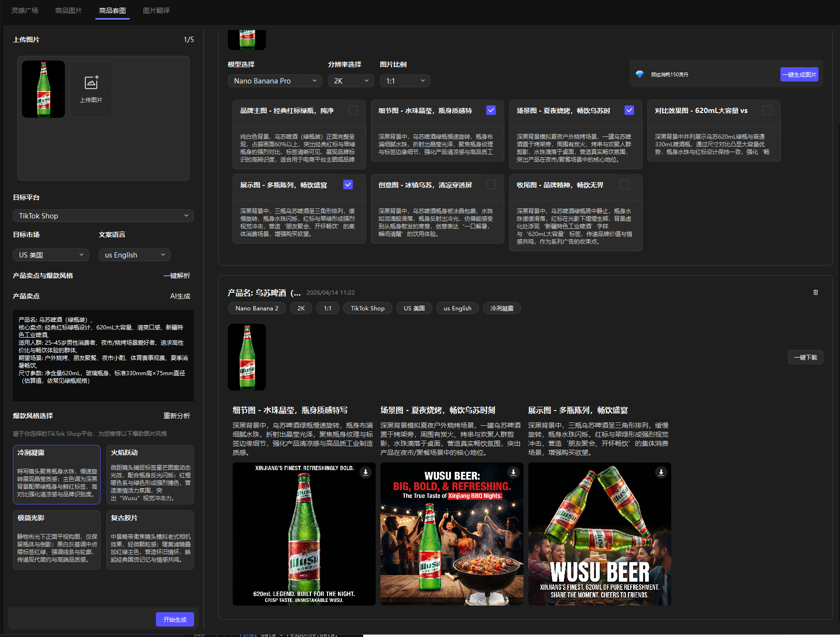The width and height of the screenshot is (840, 637).
Task: Download the BBQ night scene image
Action: 513,473
